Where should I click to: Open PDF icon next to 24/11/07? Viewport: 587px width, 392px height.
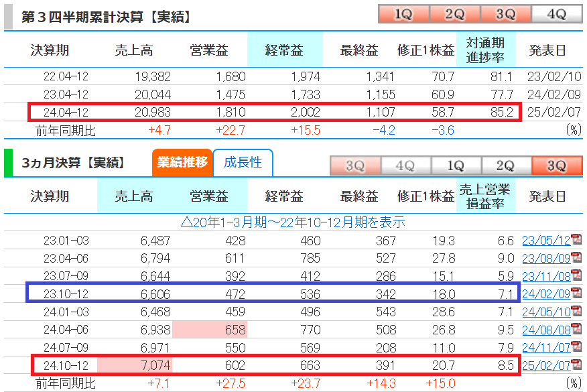(x=576, y=346)
